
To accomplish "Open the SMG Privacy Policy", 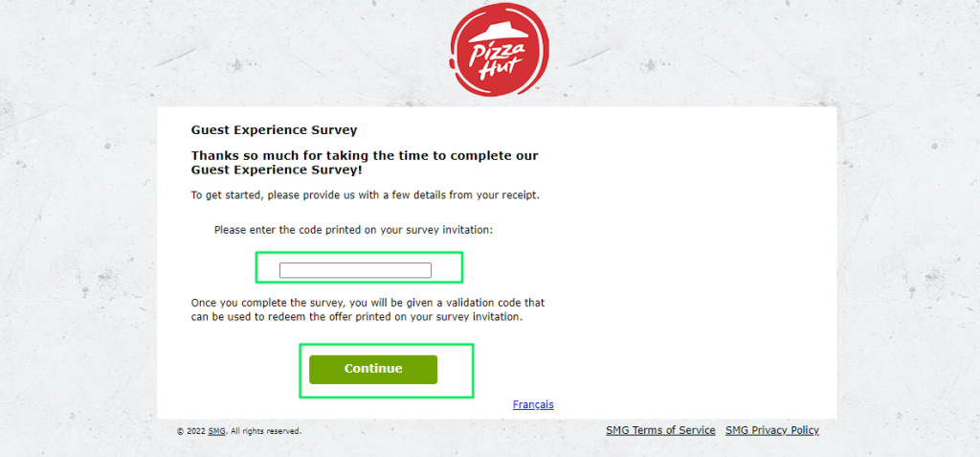I will click(x=772, y=430).
